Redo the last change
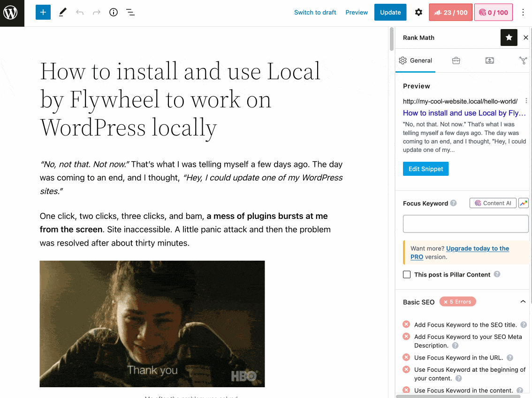The image size is (532, 398). (97, 13)
